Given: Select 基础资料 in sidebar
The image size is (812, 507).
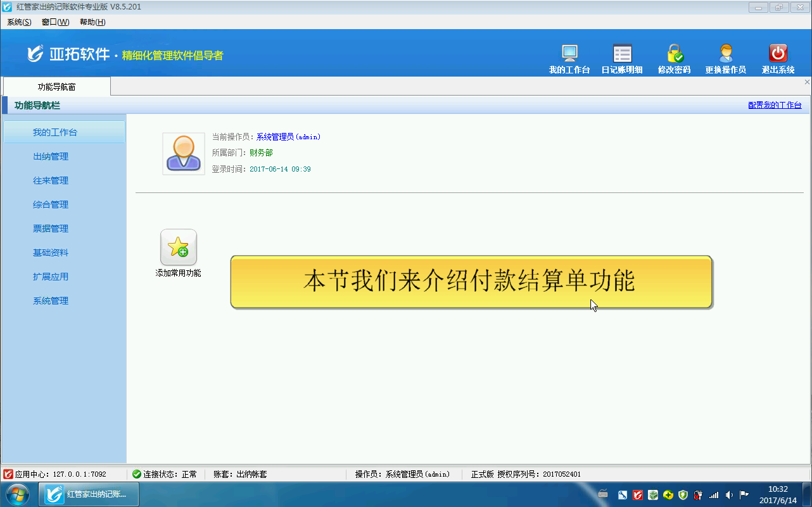Looking at the screenshot, I should click(x=51, y=253).
